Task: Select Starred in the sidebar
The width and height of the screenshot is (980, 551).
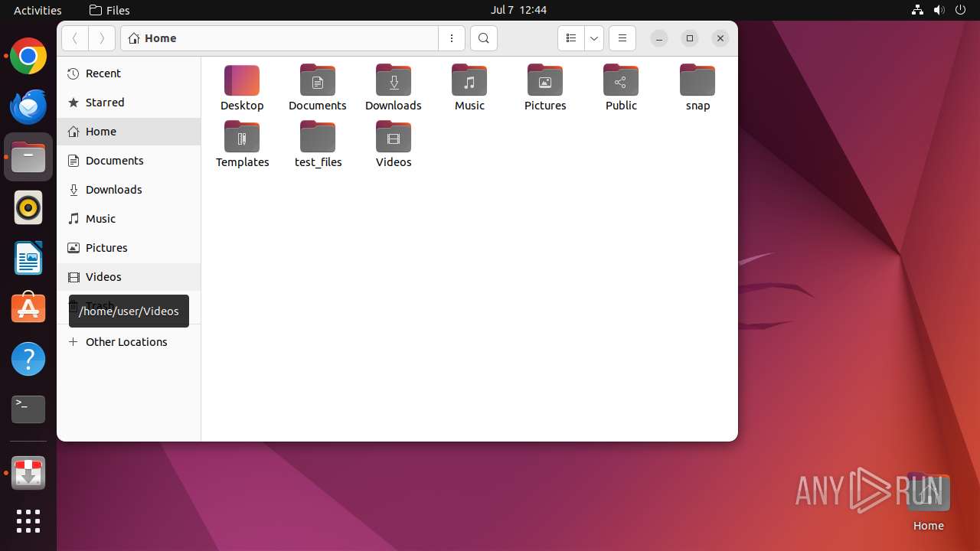Action: tap(129, 103)
